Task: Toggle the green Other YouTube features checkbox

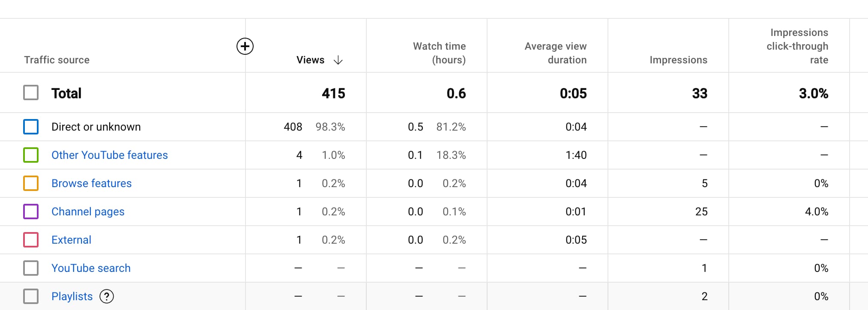Action: (31, 155)
